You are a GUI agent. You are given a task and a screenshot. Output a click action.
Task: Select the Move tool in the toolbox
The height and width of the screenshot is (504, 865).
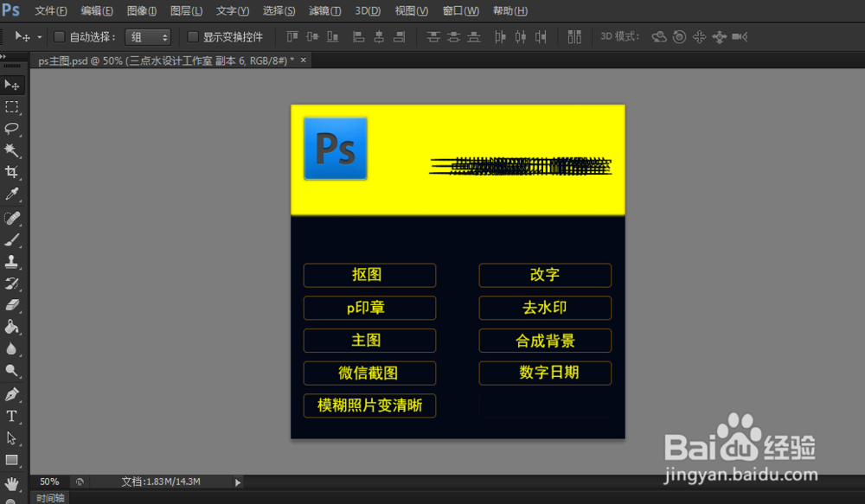[11, 85]
